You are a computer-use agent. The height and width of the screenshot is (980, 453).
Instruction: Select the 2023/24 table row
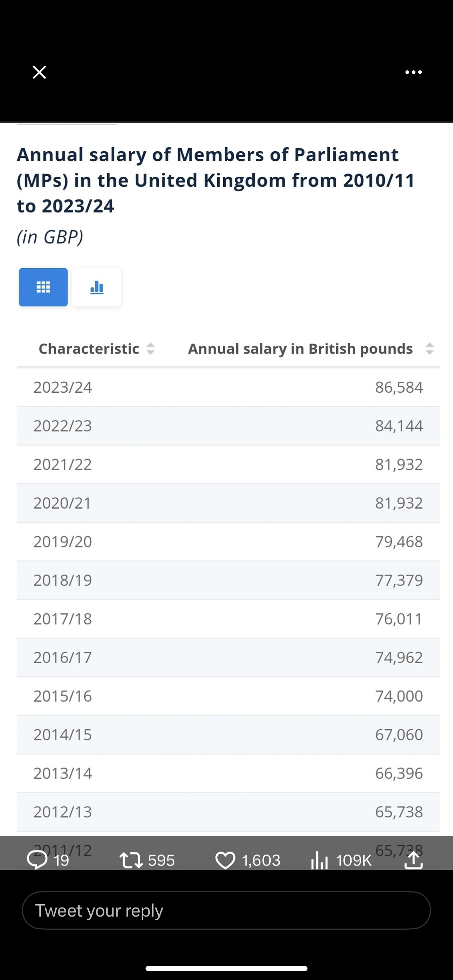[x=228, y=387]
